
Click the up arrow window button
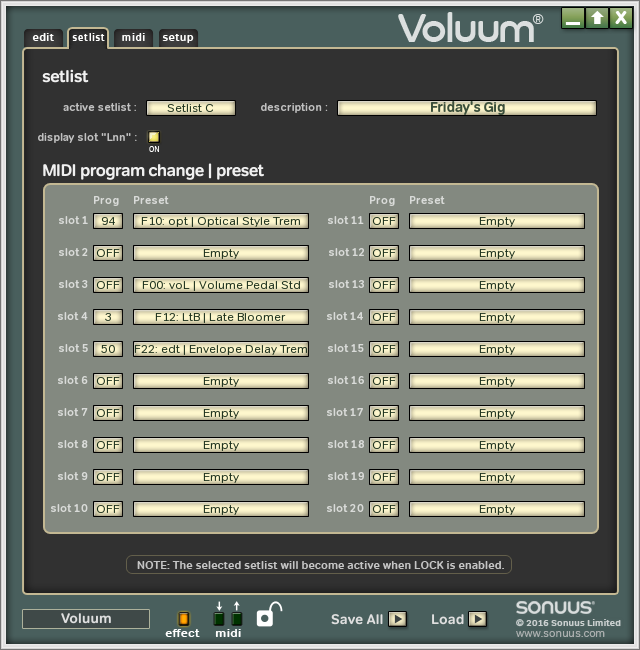597,18
